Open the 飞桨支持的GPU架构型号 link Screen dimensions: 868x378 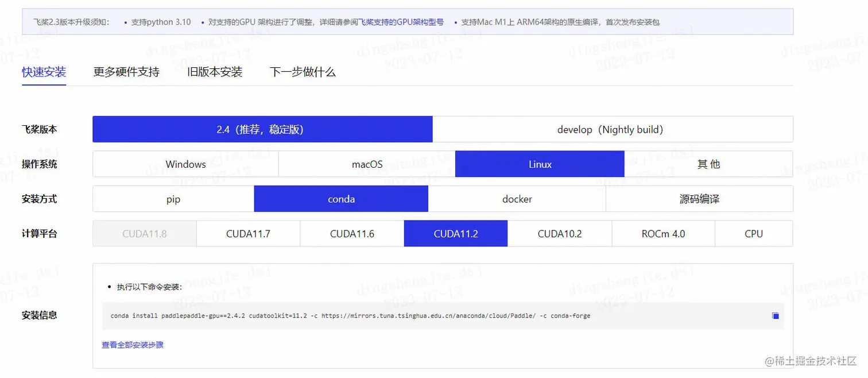(401, 22)
